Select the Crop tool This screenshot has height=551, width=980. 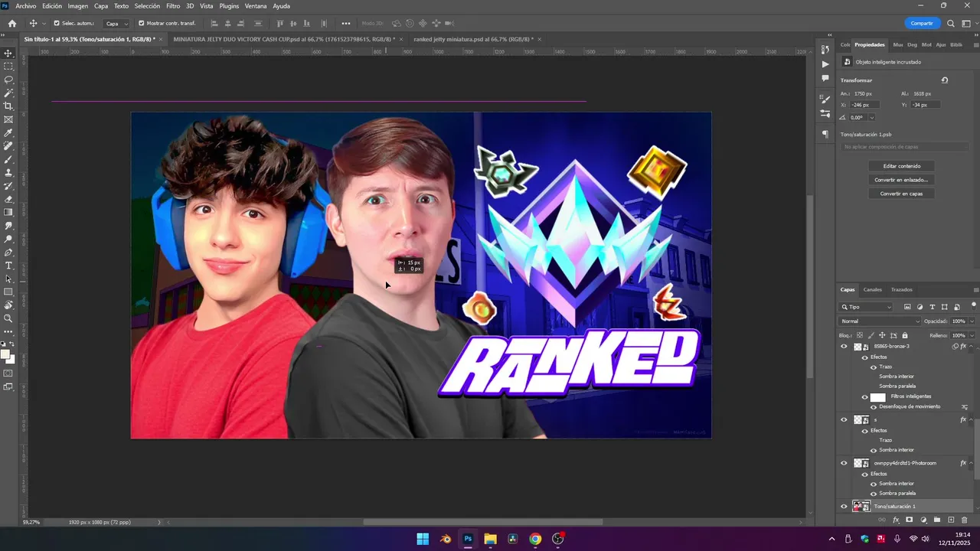click(x=8, y=106)
